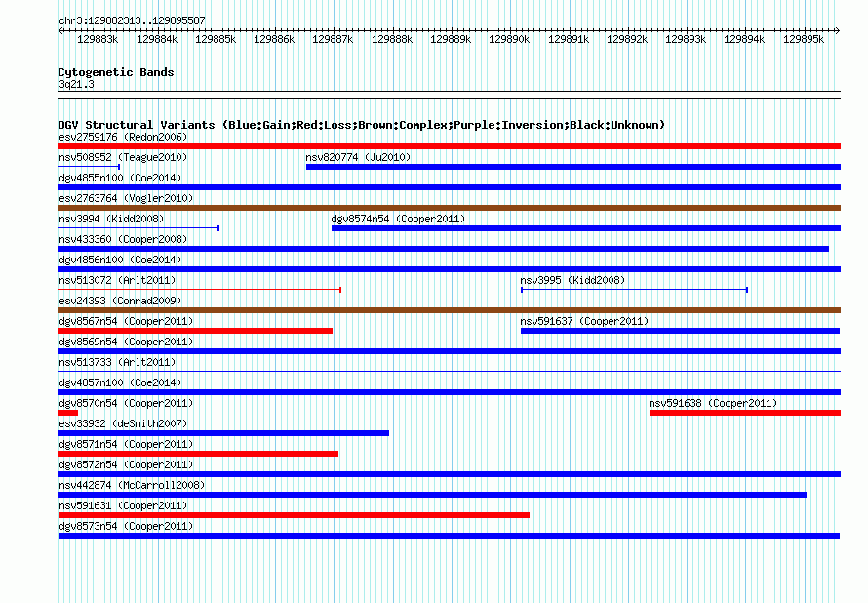This screenshot has height=603, width=868.
Task: Select the red dgv8567n54 loss bar
Action: [195, 331]
